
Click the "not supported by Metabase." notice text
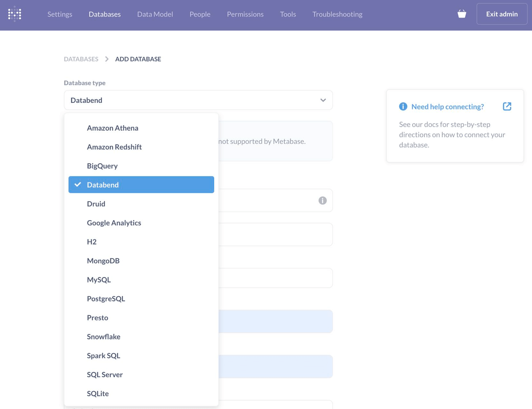[x=262, y=141]
